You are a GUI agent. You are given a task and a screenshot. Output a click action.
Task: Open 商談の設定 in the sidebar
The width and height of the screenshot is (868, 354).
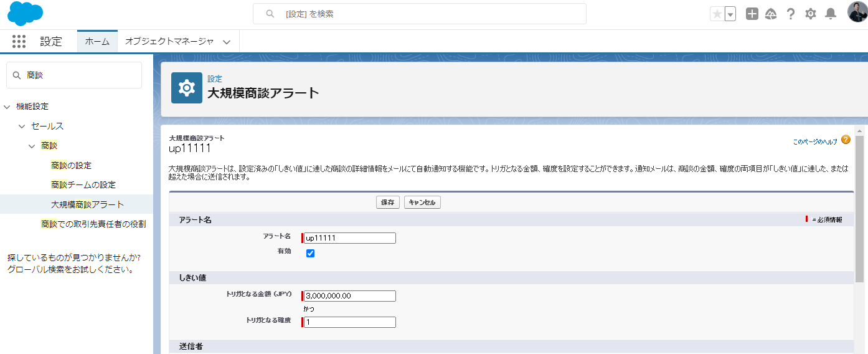[71, 166]
